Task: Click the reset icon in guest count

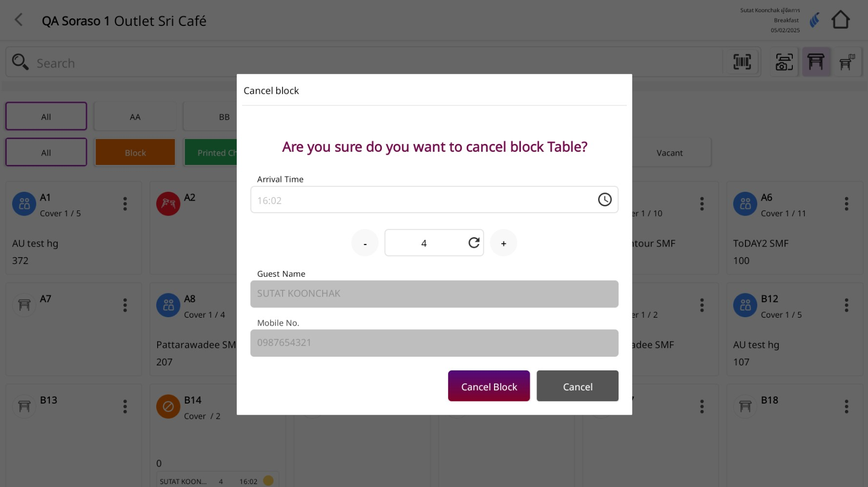Action: 474,243
